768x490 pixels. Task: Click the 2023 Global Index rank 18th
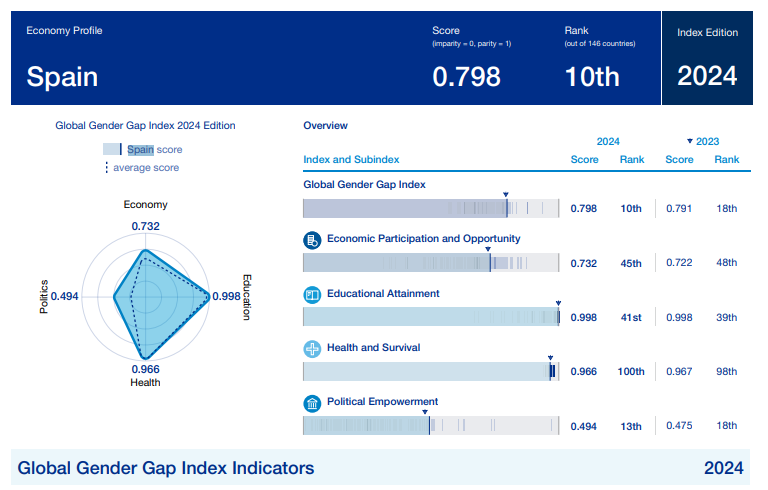click(726, 209)
